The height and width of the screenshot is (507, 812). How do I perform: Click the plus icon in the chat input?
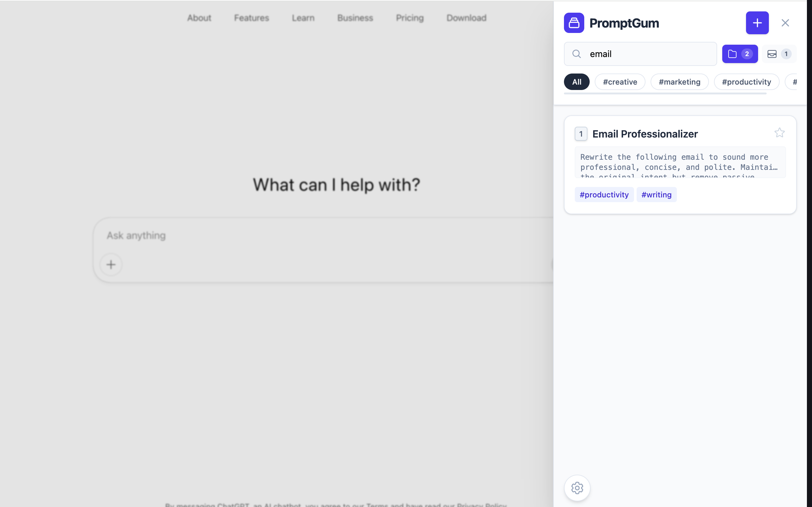coord(111,265)
